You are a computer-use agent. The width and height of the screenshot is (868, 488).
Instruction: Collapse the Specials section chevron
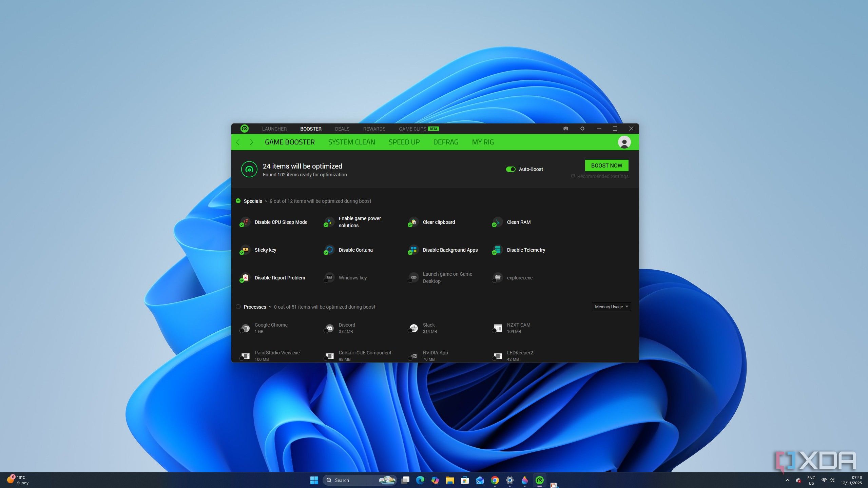pyautogui.click(x=266, y=201)
